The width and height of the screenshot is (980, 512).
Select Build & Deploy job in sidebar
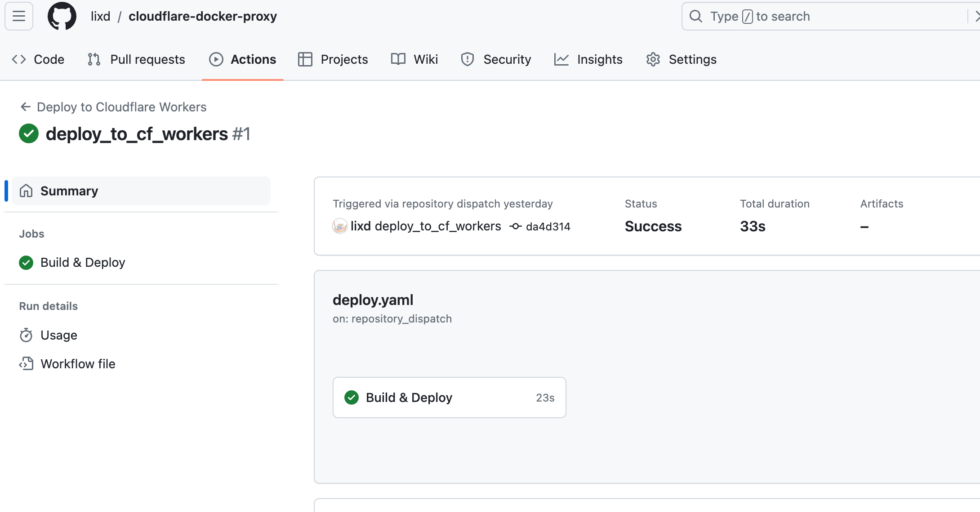(x=83, y=262)
